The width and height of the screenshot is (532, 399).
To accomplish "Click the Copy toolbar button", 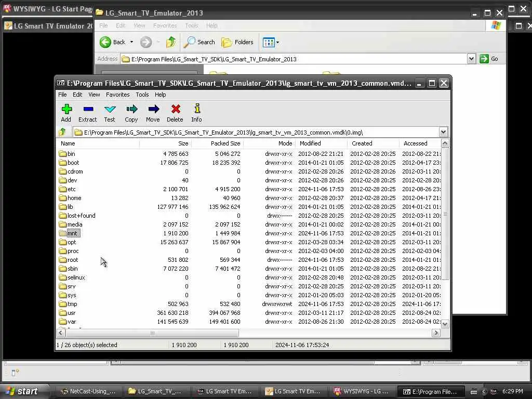I will point(131,113).
